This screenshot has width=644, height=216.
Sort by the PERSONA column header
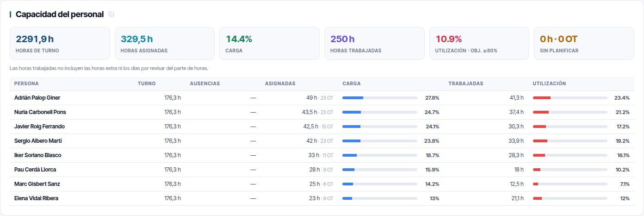pyautogui.click(x=26, y=83)
